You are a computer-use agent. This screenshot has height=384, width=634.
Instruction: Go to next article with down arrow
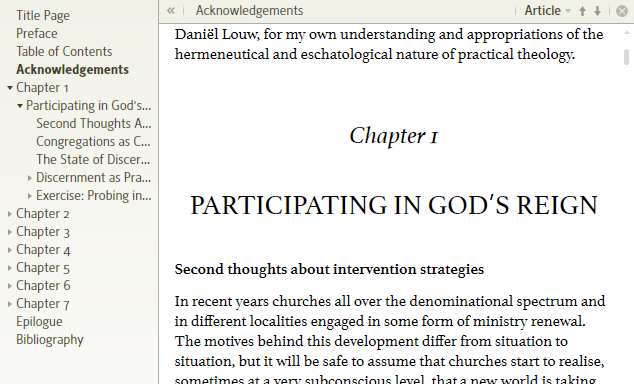[598, 11]
